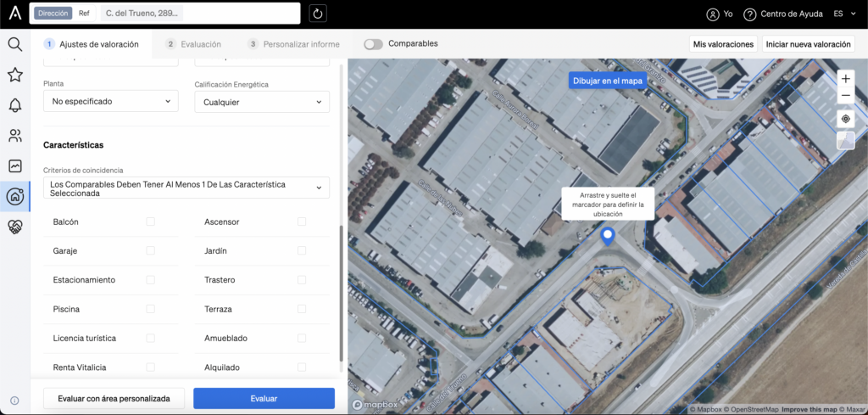This screenshot has width=868, height=415.
Task: Switch to the Evaluación step tab
Action: coord(194,44)
